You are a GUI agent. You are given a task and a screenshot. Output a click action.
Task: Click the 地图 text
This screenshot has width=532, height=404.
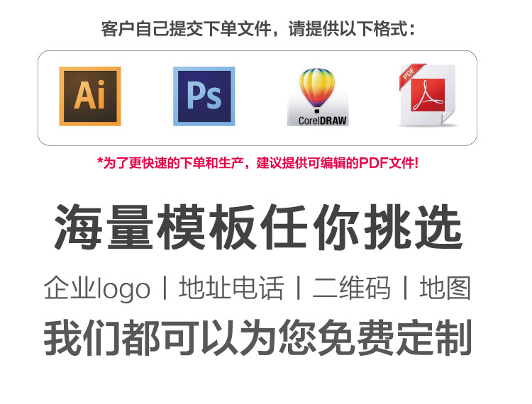[445, 288]
